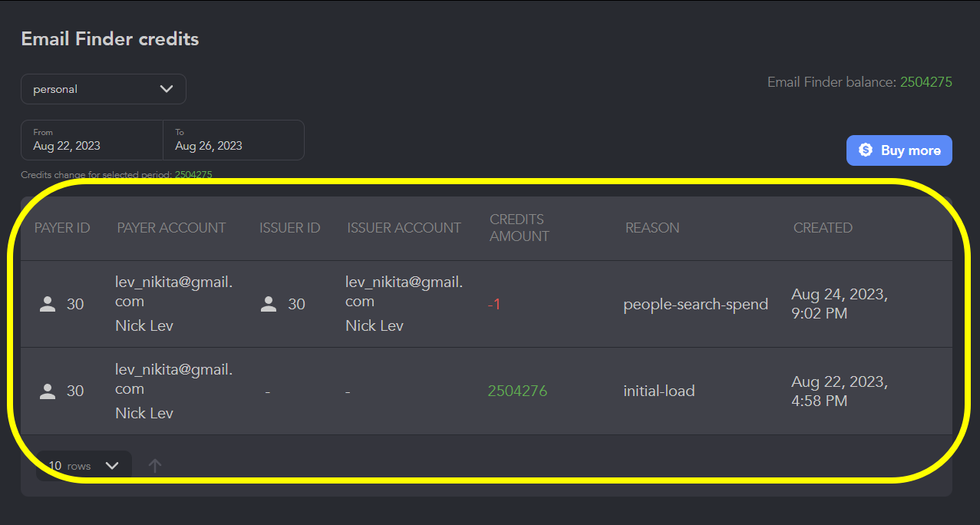
Task: Click payer user icon in initial-load row
Action: click(48, 391)
